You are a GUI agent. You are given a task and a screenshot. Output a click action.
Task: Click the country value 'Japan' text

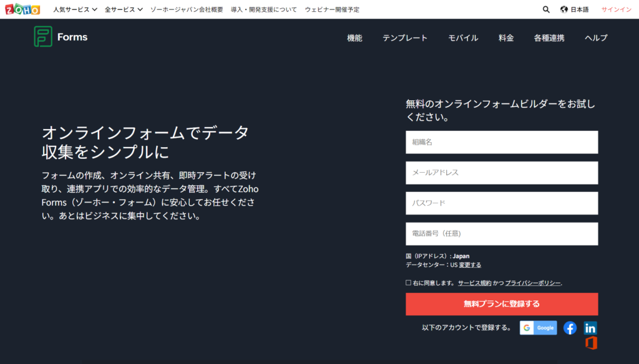click(x=461, y=256)
